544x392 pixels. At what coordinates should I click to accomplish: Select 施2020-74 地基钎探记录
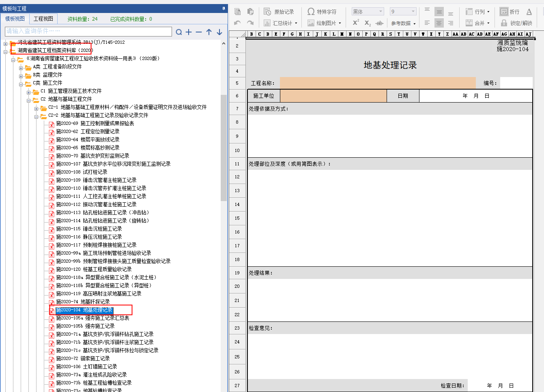tap(83, 302)
